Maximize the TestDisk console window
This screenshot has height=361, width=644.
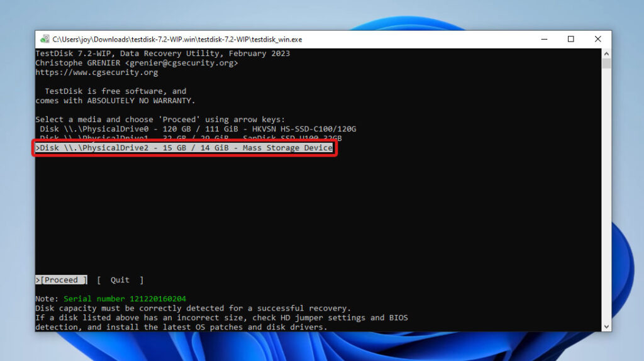(x=570, y=39)
